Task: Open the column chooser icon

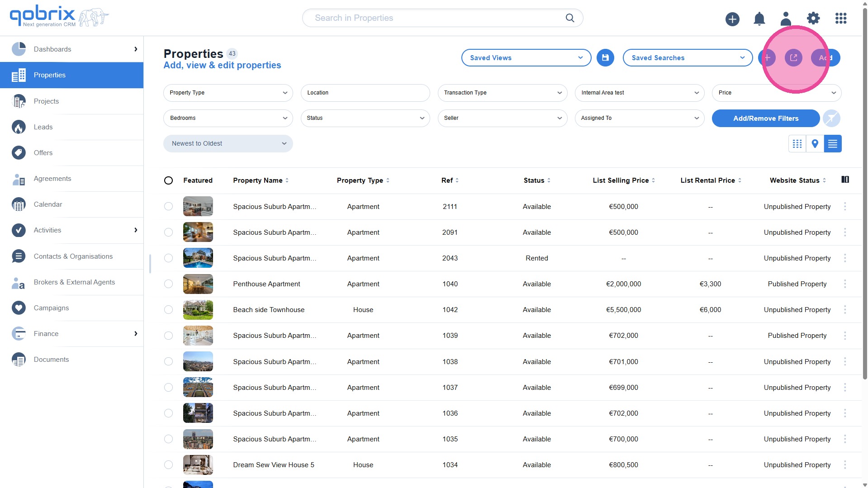Action: point(844,180)
